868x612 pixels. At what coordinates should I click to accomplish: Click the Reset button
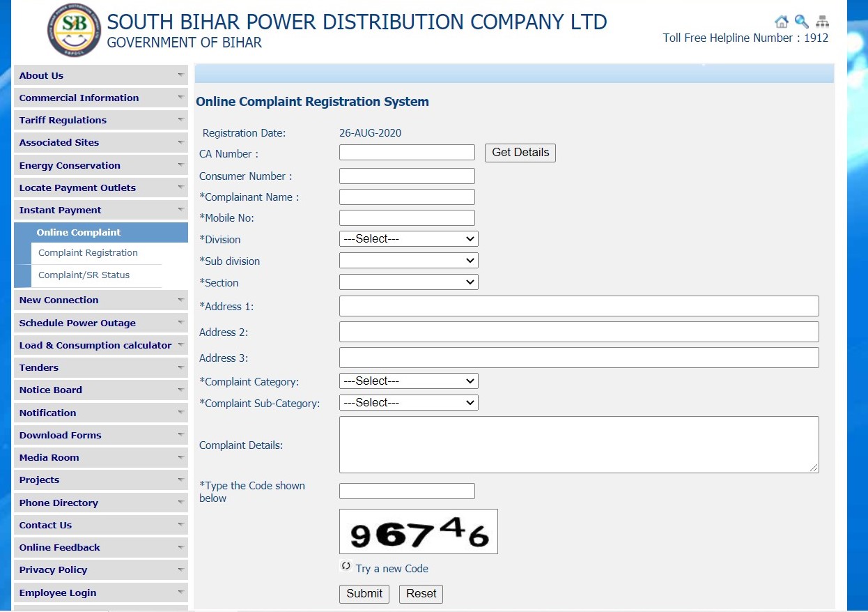[421, 594]
